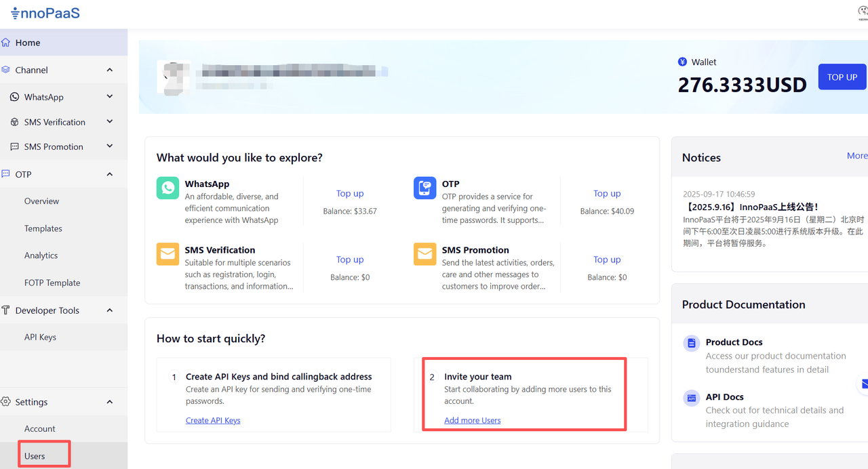Click the Product Docs icon
Viewport: 868px width, 469px height.
click(x=691, y=344)
